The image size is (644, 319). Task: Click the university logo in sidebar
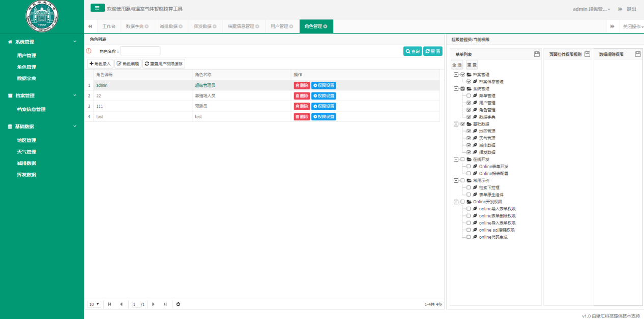[x=42, y=15]
